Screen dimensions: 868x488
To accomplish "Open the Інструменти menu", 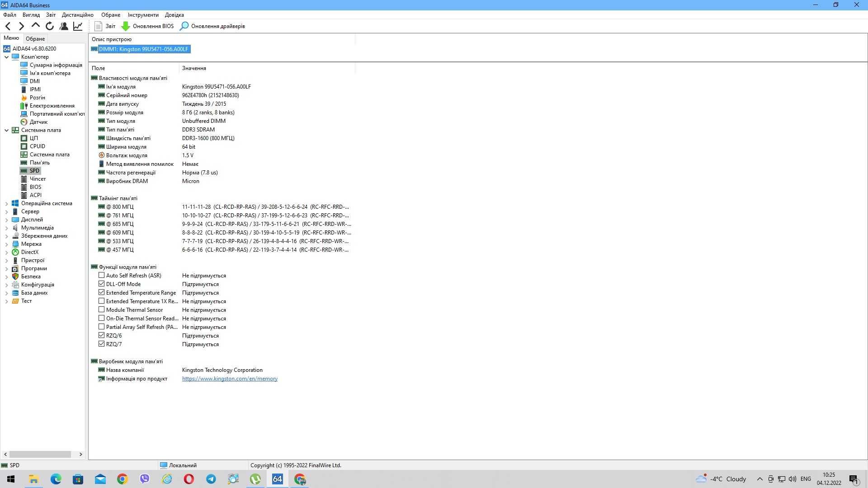I will click(x=142, y=14).
